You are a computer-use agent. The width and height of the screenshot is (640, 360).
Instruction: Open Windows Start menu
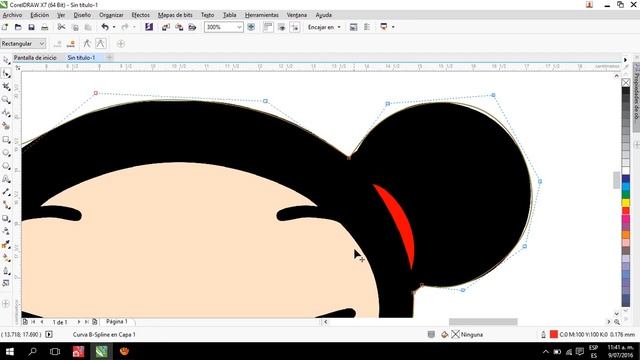[9, 351]
